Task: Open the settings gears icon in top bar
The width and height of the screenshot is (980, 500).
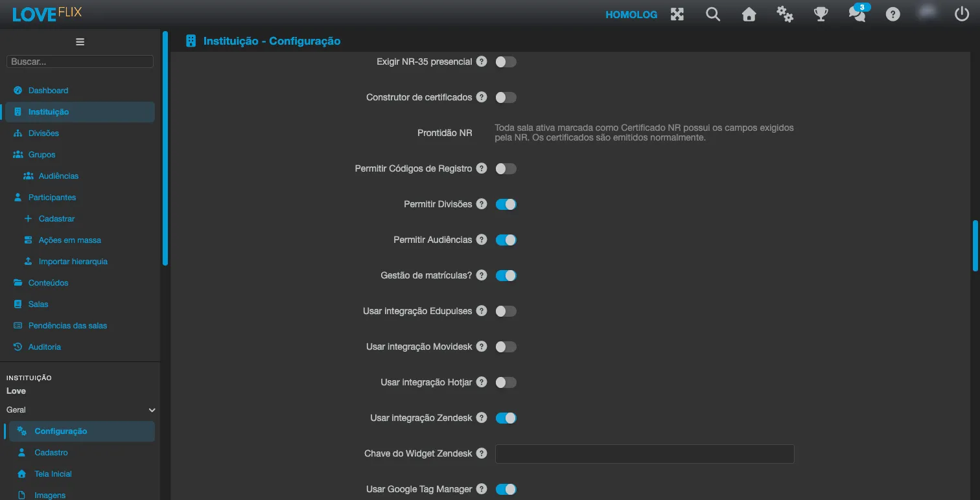Action: (785, 14)
